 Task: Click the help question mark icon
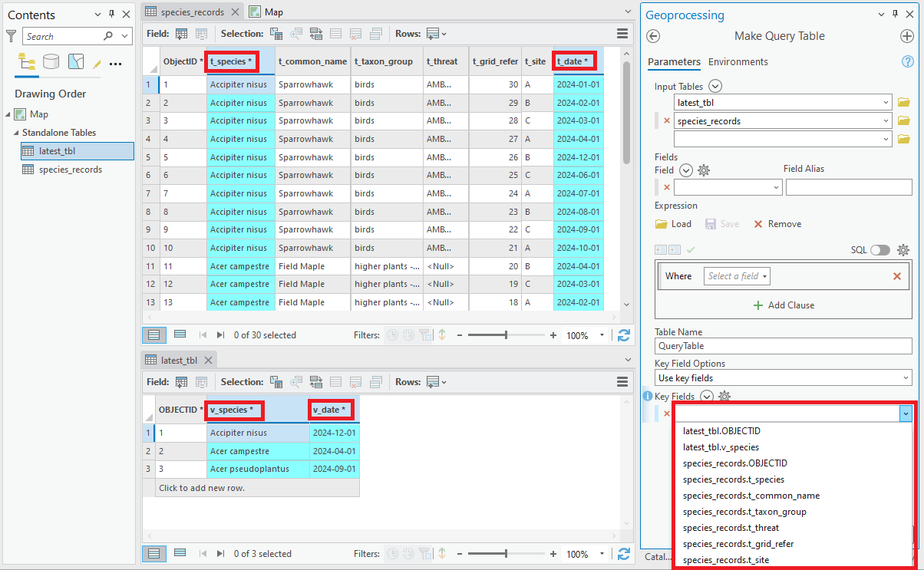coord(907,62)
